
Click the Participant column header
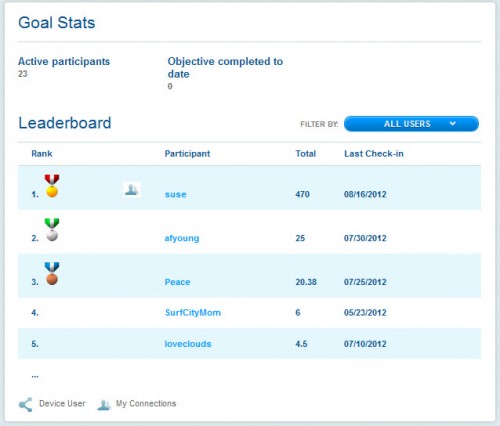187,154
